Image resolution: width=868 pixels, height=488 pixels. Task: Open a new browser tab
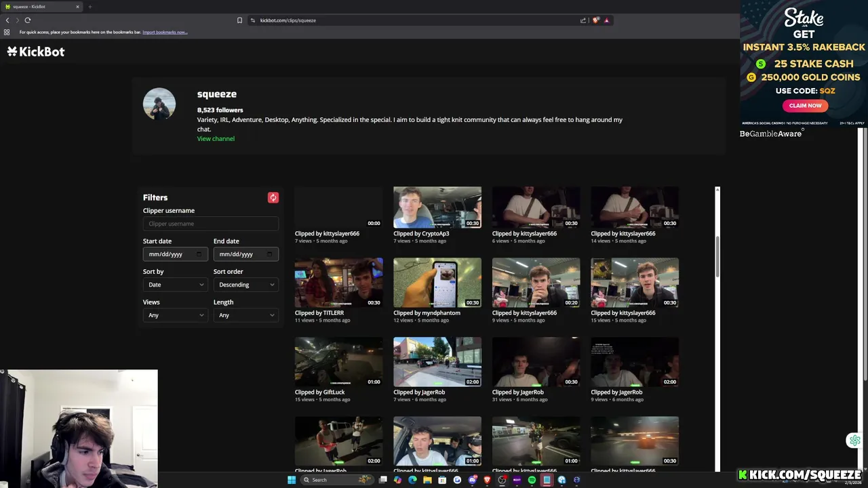click(x=90, y=7)
